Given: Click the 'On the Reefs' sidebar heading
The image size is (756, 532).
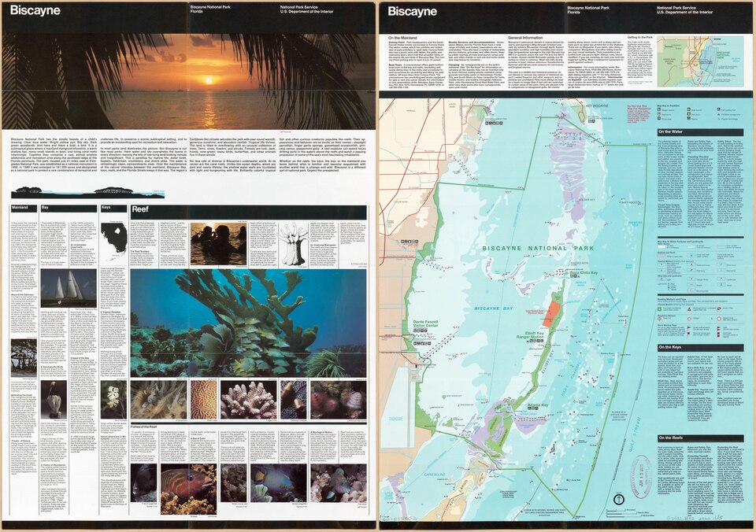Looking at the screenshot, I should (x=671, y=438).
